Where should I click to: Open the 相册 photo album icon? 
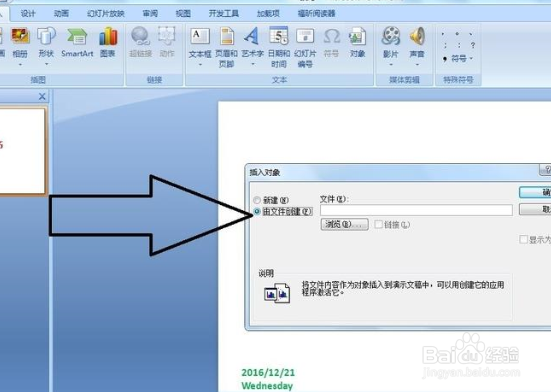(x=20, y=37)
